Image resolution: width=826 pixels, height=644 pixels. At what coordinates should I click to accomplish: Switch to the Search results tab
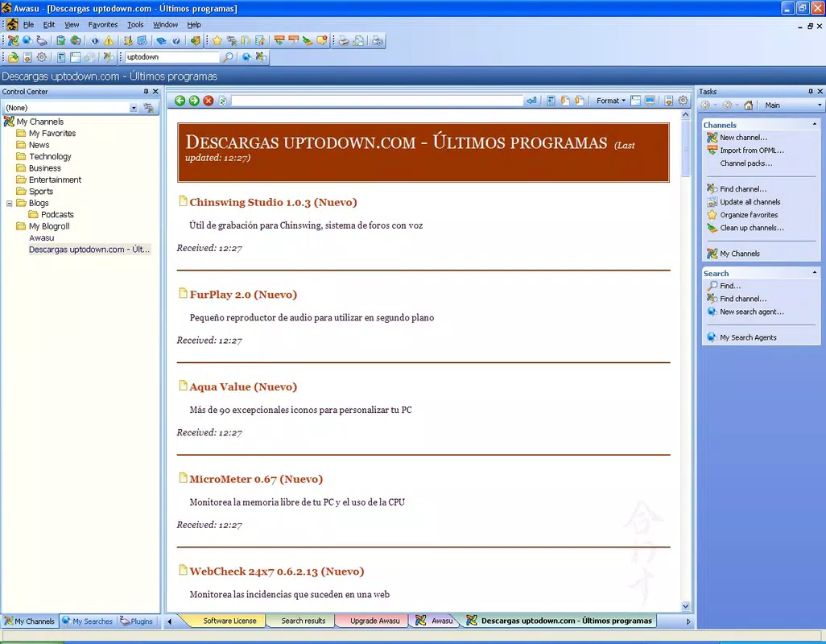click(303, 621)
